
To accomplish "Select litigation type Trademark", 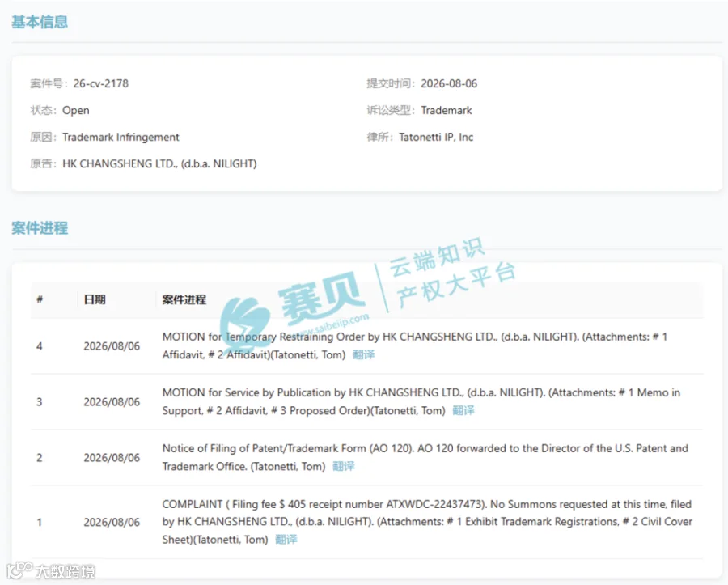I will coord(447,111).
